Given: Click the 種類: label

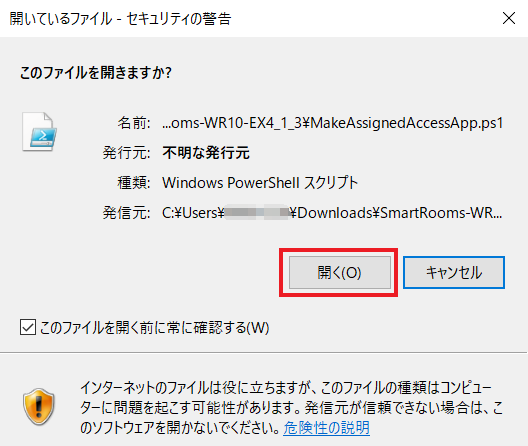Looking at the screenshot, I should 134,183.
